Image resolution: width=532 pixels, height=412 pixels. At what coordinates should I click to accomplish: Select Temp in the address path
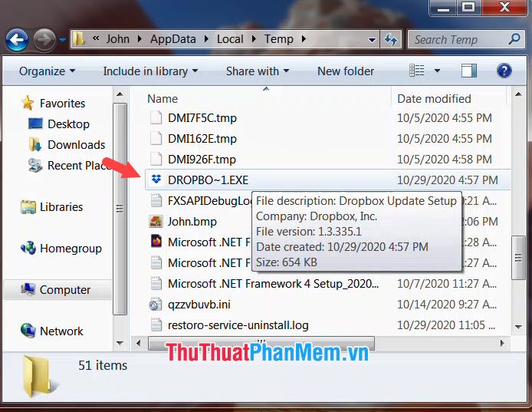(x=278, y=39)
